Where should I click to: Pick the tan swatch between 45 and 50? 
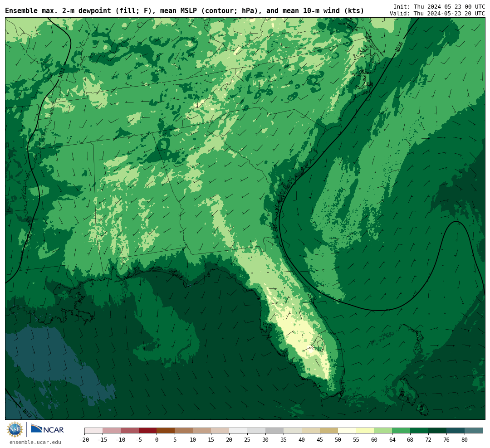[x=329, y=431]
